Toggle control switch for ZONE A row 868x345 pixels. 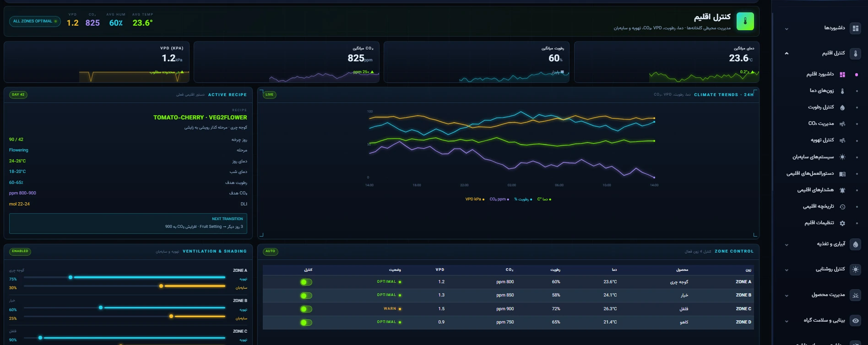point(306,282)
